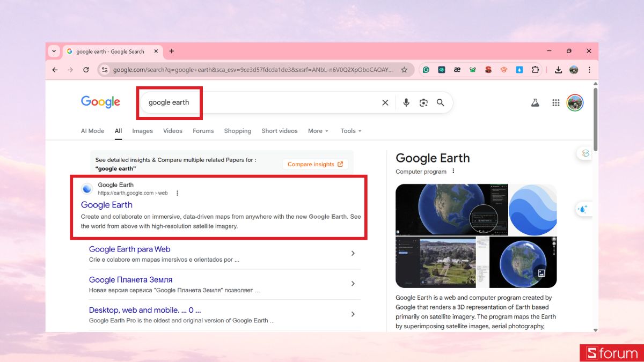
Task: Click the blue water drop extension icon
Action: (519, 70)
